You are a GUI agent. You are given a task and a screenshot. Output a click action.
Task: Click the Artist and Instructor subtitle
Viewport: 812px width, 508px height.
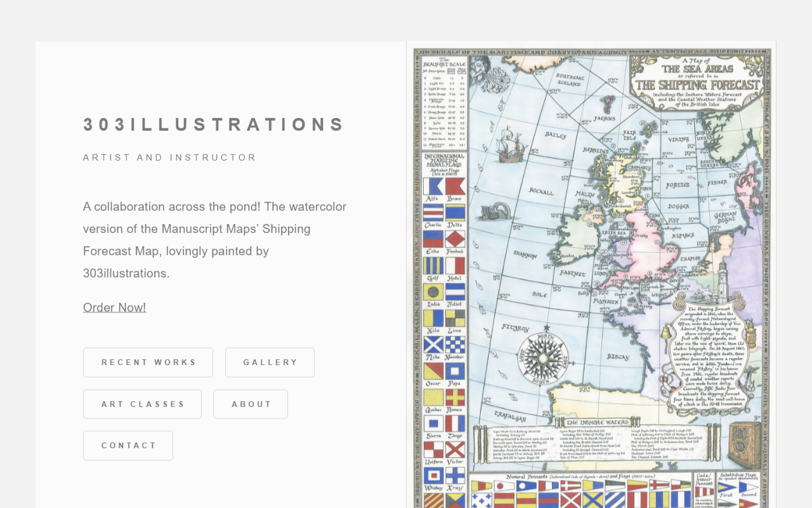point(169,157)
